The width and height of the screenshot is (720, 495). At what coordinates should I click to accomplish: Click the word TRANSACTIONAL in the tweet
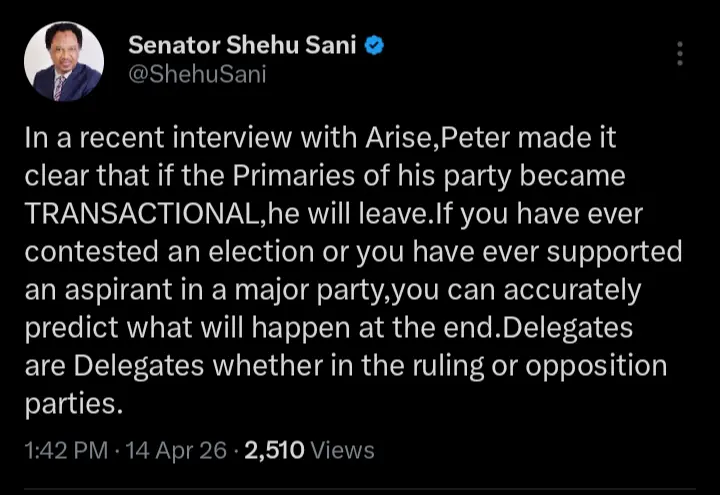[x=137, y=215]
